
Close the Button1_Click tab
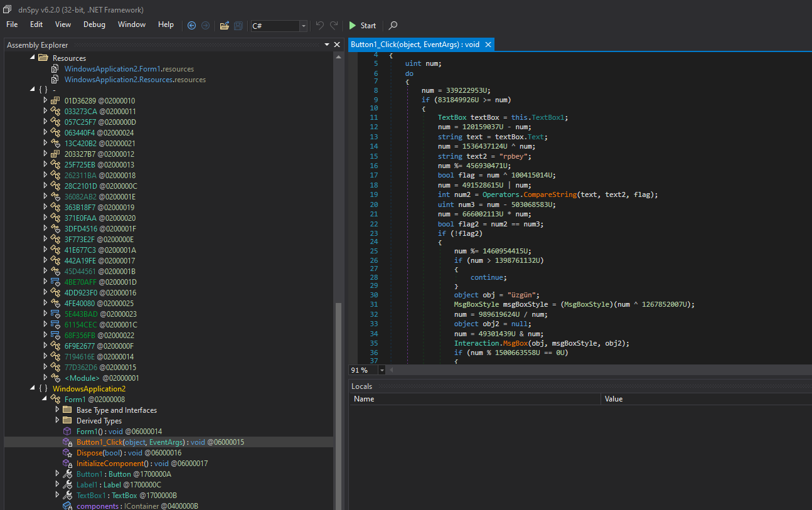[x=488, y=45]
